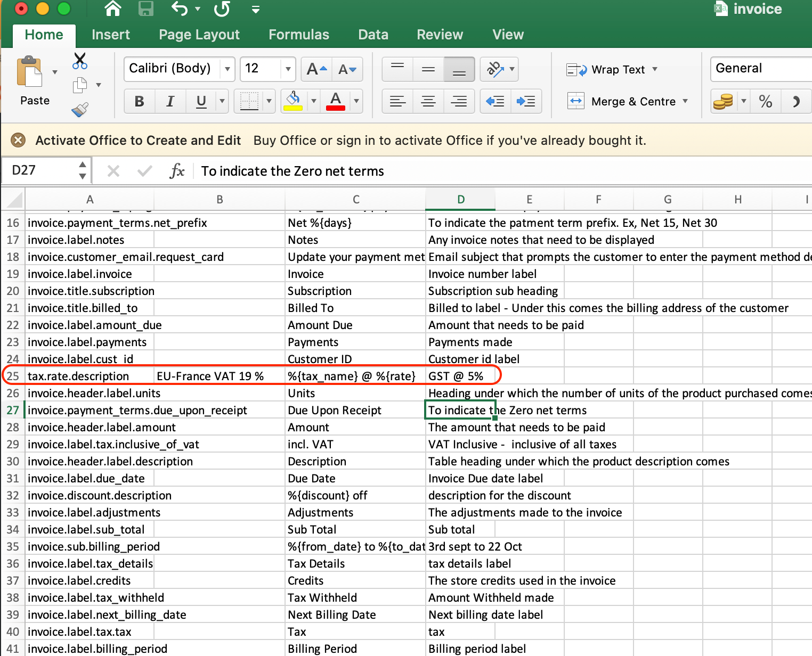Dismiss the Activate Office banner
The height and width of the screenshot is (656, 812).
point(18,140)
